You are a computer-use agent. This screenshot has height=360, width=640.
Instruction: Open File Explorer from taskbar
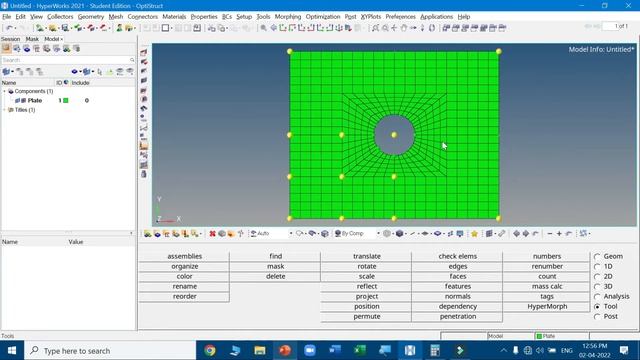260,351
